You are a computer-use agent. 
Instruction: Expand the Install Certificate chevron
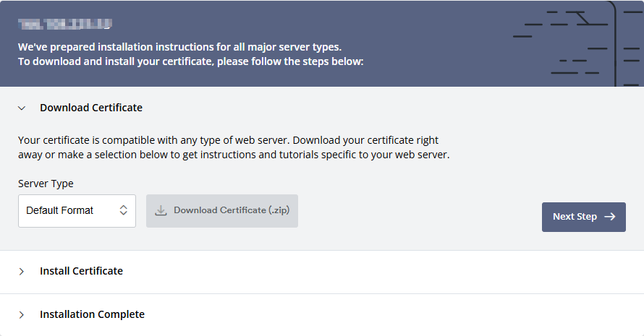[x=22, y=272]
